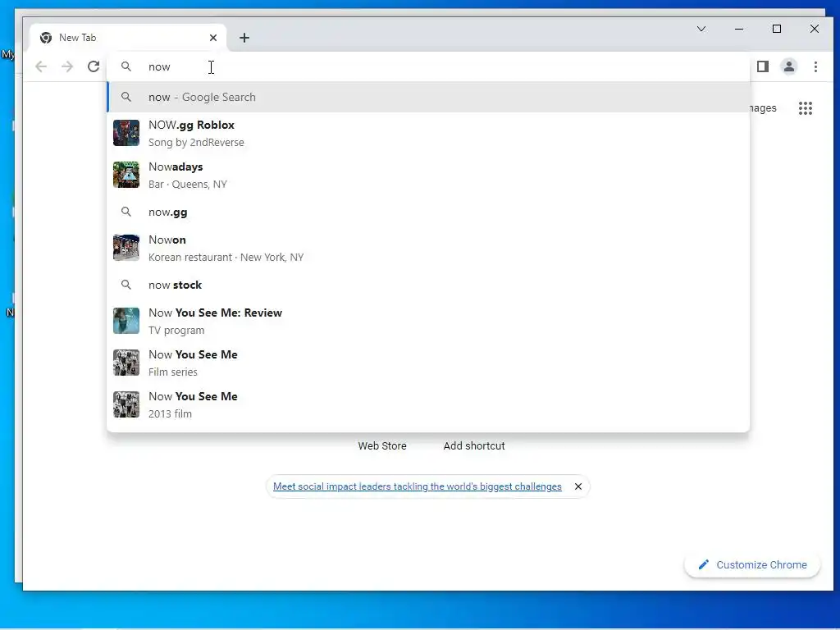Click 'Song by 2ndReverse' subtitle
Viewport: 840px width, 630px height.
tap(196, 143)
